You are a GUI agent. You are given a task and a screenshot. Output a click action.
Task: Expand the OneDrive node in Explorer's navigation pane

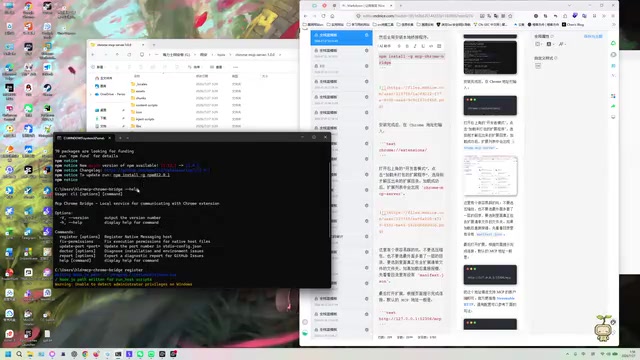point(91,94)
